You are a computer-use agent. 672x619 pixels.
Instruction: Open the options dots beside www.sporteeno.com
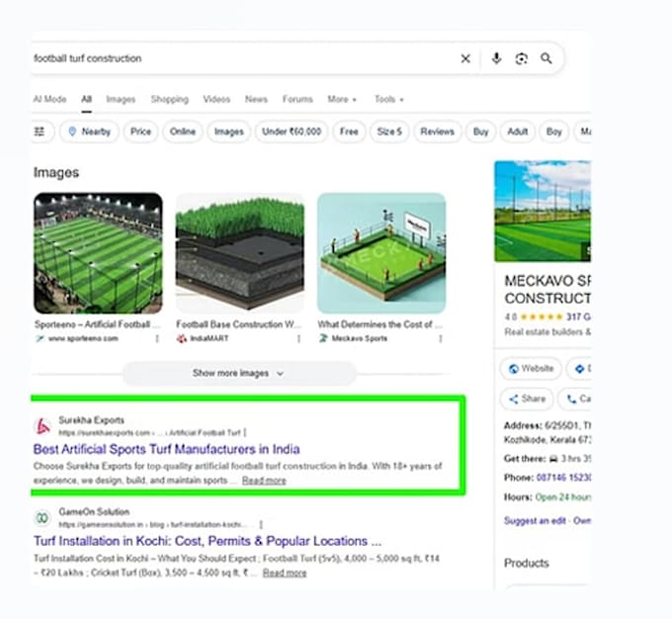click(157, 338)
